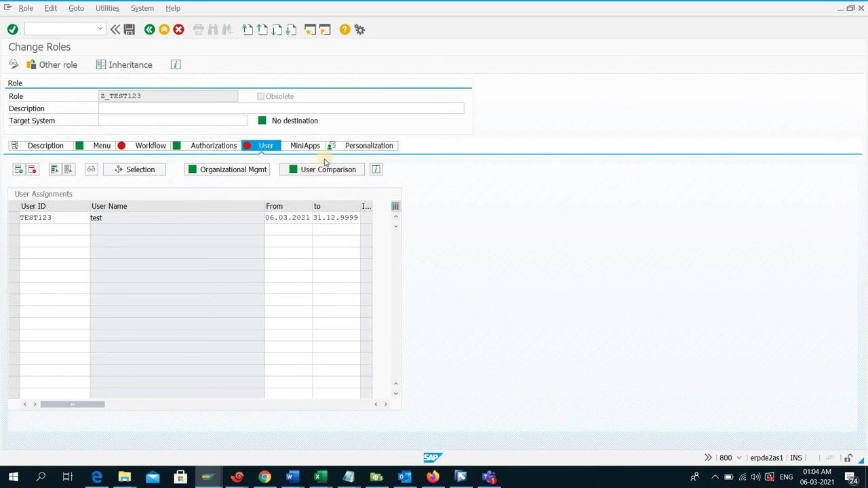The height and width of the screenshot is (488, 868).
Task: Click the Delete Row icon
Action: click(32, 169)
